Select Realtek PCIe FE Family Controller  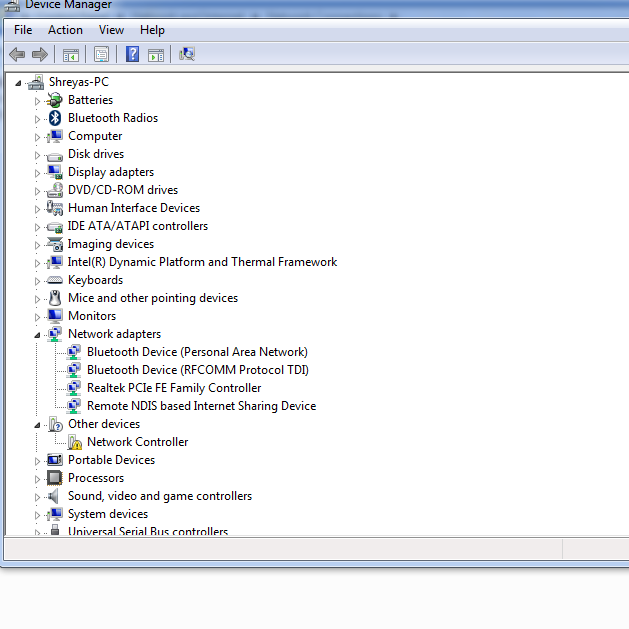174,388
